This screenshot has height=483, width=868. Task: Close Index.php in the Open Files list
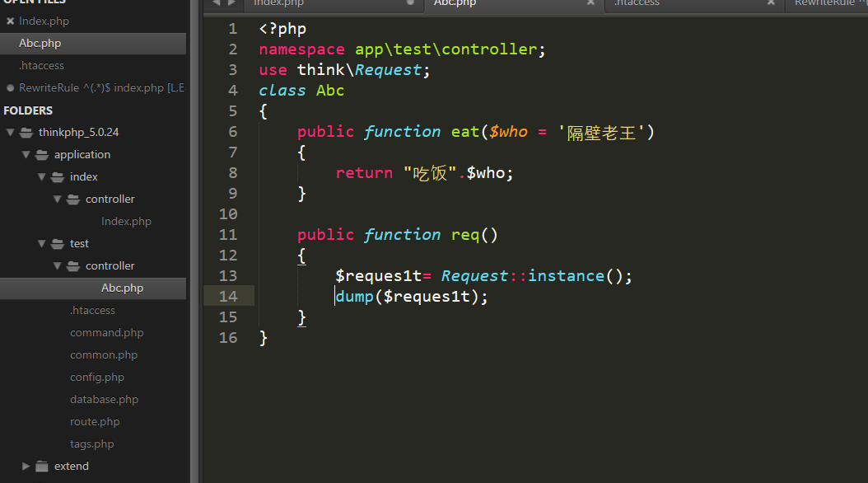click(x=11, y=21)
